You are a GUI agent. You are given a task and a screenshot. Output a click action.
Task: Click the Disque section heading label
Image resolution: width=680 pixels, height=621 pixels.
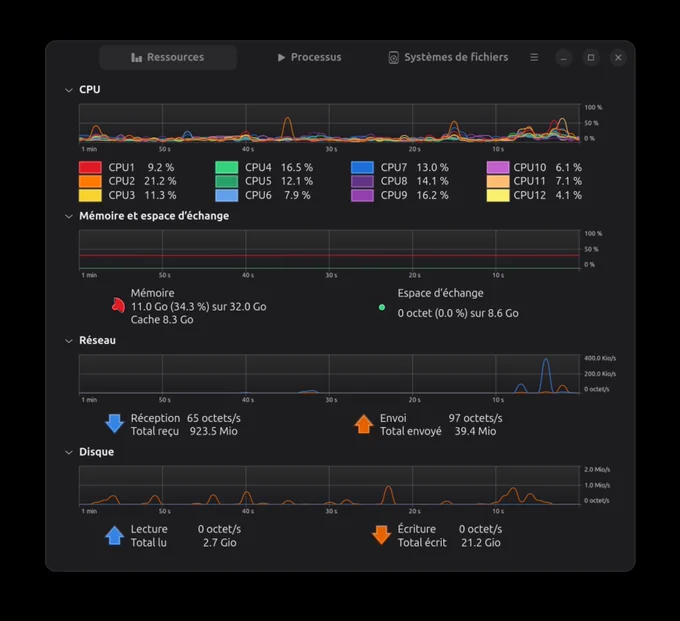coord(96,452)
